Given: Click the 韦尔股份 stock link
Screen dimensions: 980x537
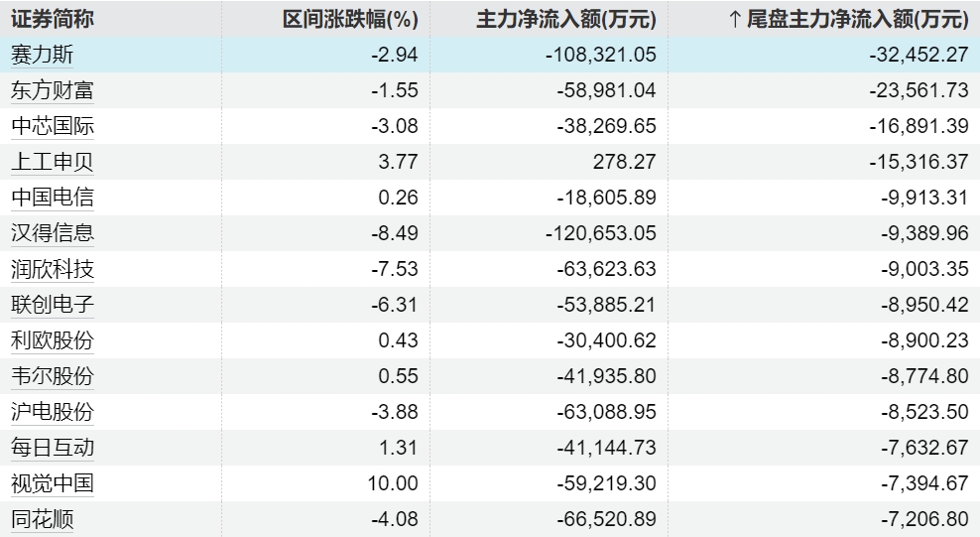Looking at the screenshot, I should pyautogui.click(x=53, y=376).
